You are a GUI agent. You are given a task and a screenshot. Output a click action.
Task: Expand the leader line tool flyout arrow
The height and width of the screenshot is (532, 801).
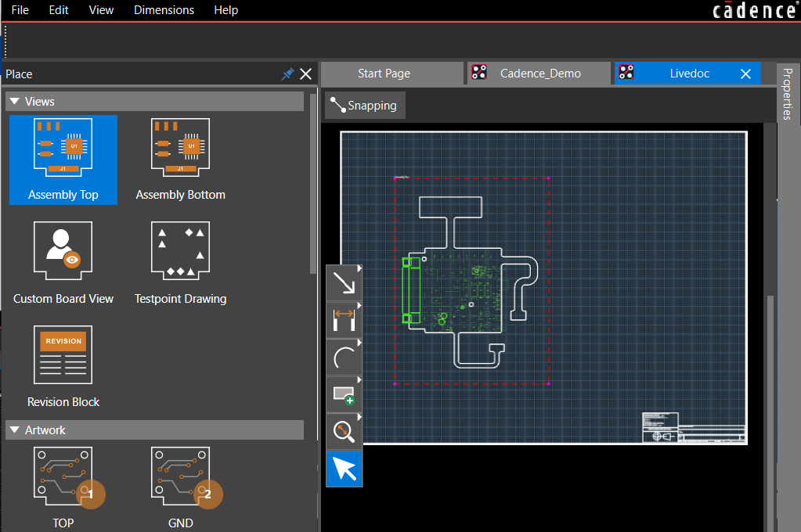pos(359,268)
